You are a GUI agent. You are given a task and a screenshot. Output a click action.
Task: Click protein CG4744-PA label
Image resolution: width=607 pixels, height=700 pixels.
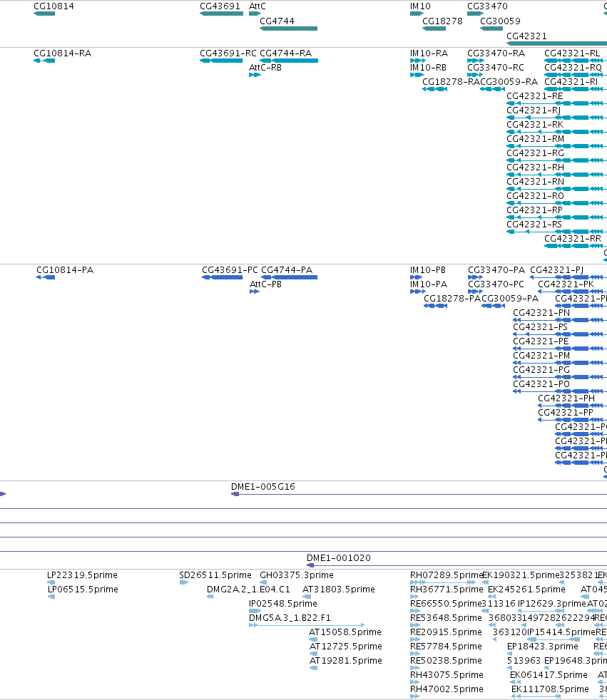(x=287, y=270)
